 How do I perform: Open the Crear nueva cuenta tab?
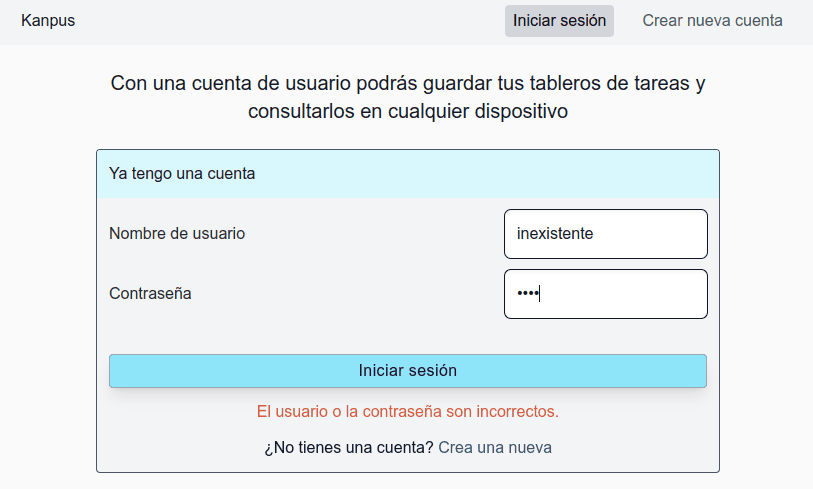click(712, 20)
